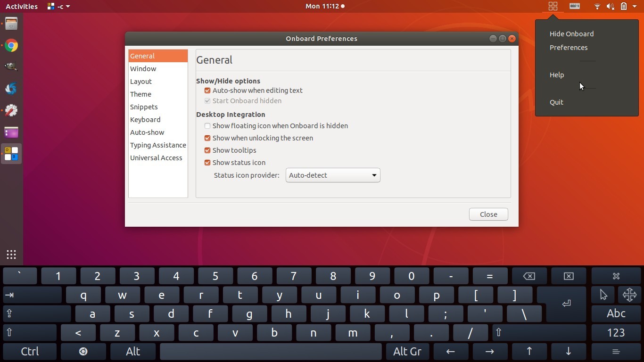The image size is (644, 362).
Task: Click the muted volume icon in top bar
Action: pyautogui.click(x=611, y=6)
